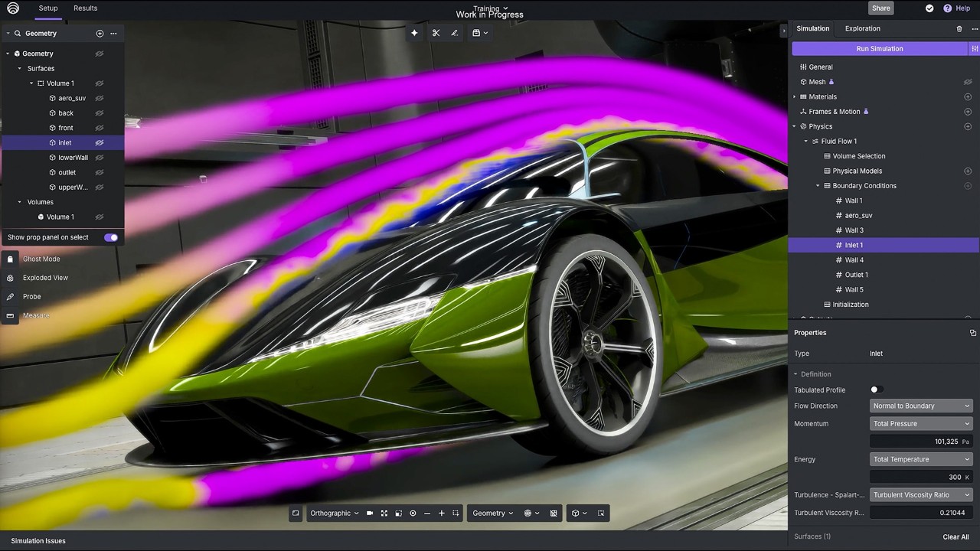980x551 pixels.
Task: Click the camera icon in viewport toolbar
Action: point(370,513)
